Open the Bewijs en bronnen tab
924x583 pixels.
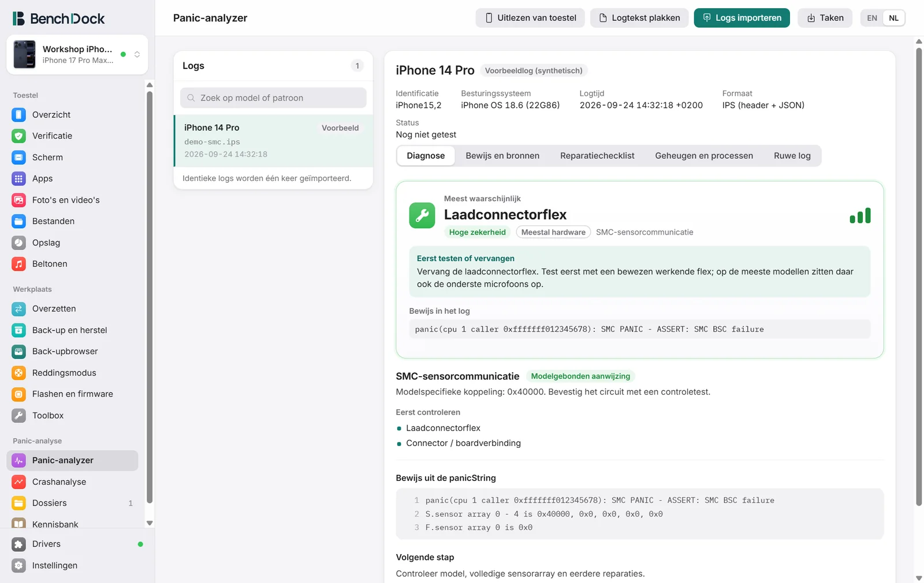tap(502, 155)
